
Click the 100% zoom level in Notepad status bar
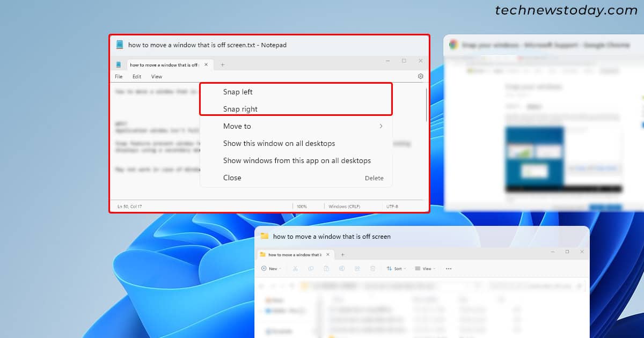pyautogui.click(x=302, y=207)
